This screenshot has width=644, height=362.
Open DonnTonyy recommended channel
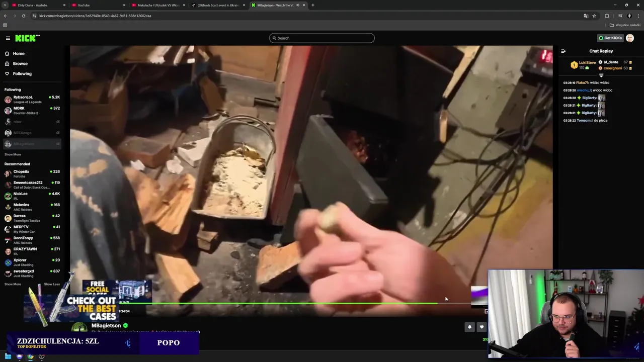[32, 240]
